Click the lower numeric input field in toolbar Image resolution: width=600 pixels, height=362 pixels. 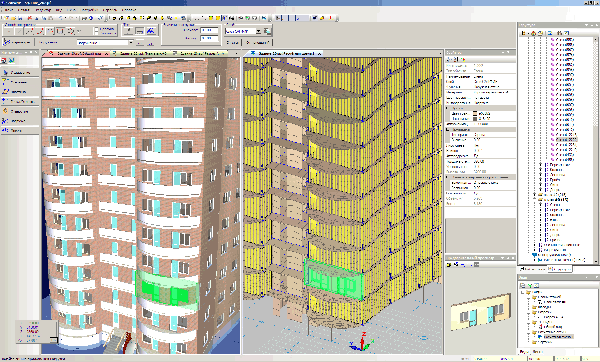tap(209, 39)
